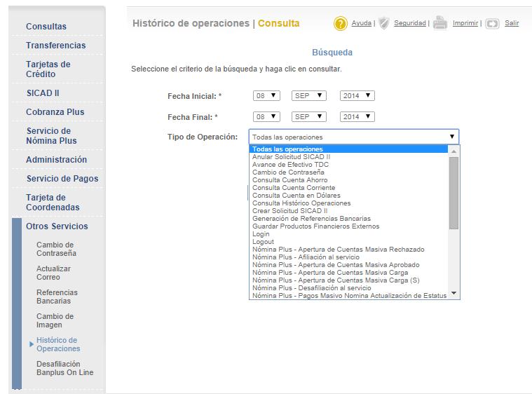Open the Seguridad link
This screenshot has width=532, height=394.
click(410, 23)
